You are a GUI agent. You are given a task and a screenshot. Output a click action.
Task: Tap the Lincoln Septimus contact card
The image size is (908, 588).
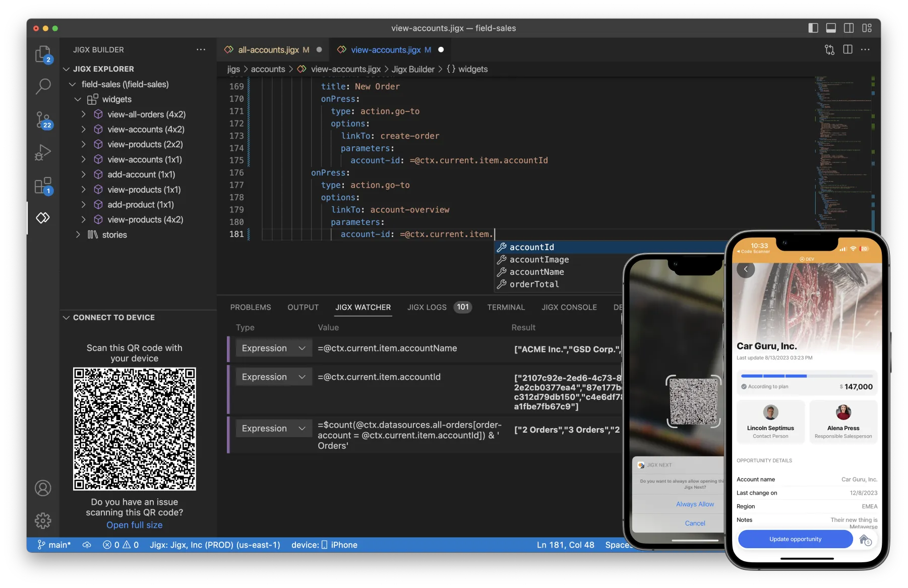770,422
